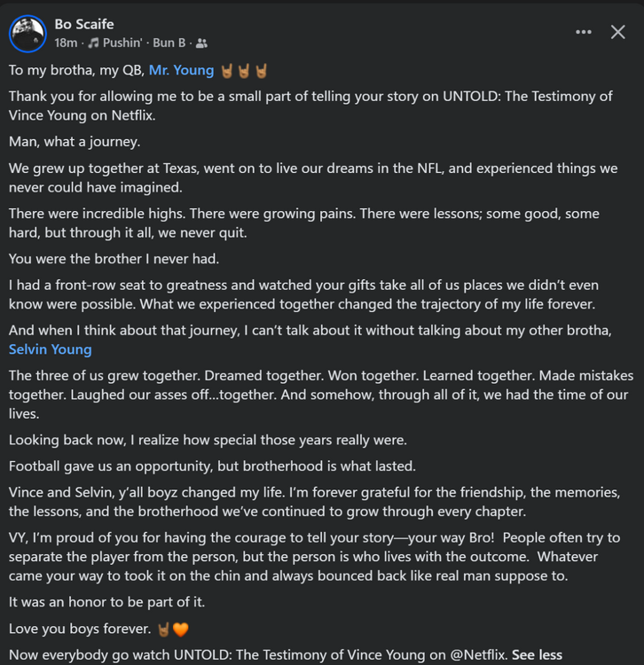
Task: Click the music note icon beside Pushin'
Action: tap(93, 43)
